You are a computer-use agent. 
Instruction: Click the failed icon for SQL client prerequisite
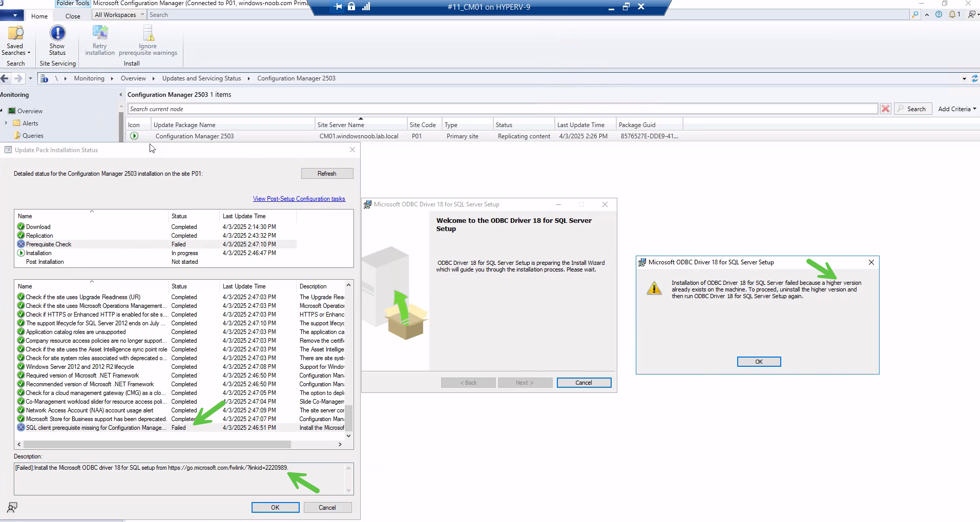click(x=21, y=428)
